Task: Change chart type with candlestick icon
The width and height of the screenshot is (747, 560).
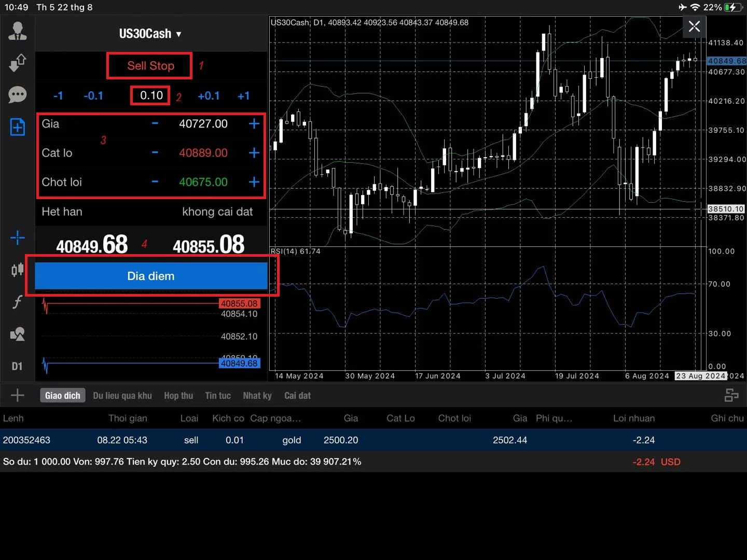Action: coord(18,270)
